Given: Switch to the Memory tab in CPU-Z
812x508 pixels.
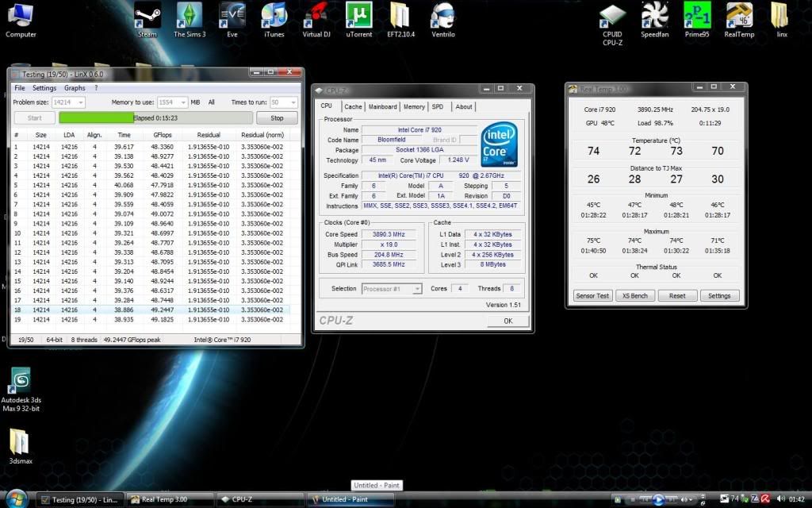Looking at the screenshot, I should tap(413, 106).
